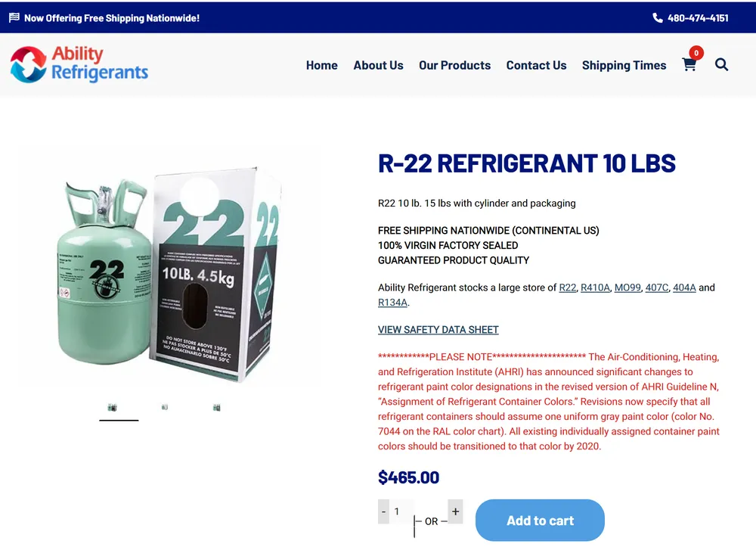Click the search magnifier icon
Viewport: 756px width, 550px height.
pyautogui.click(x=721, y=64)
